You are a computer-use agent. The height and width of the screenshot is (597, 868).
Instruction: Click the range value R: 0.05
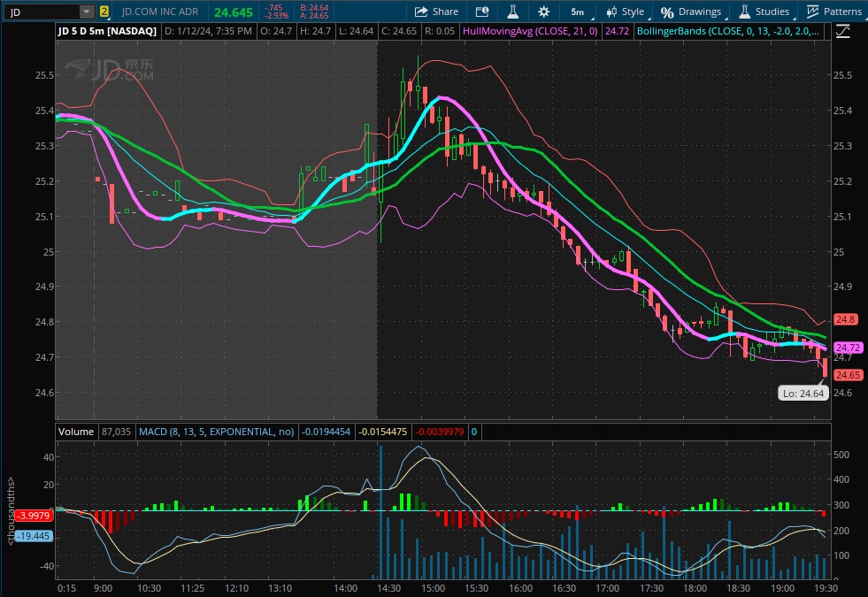[440, 31]
